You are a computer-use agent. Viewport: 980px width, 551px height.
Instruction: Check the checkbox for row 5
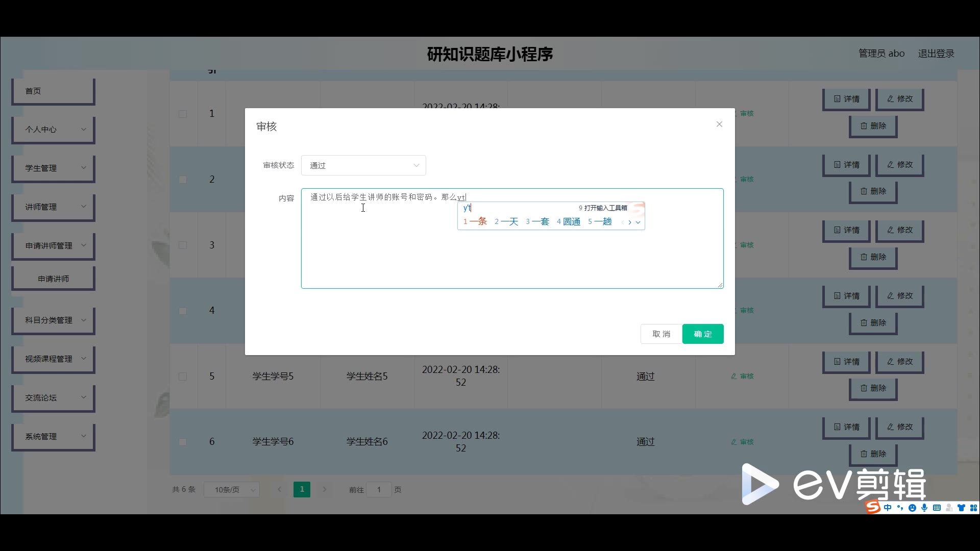point(183,377)
